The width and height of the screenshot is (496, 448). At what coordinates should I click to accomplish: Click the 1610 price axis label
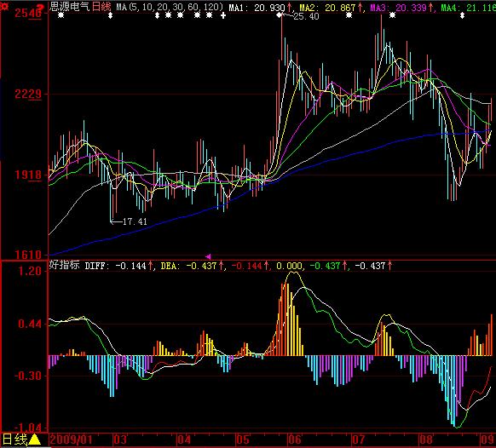point(28,255)
